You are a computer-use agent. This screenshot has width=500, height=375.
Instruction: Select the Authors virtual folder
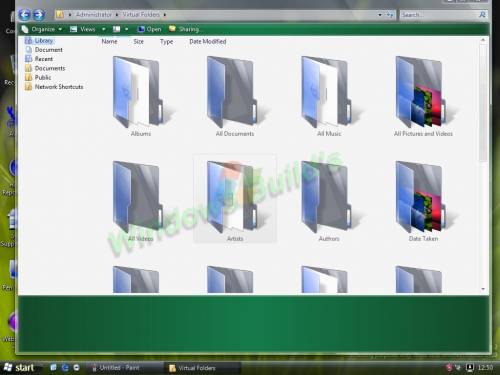329,201
